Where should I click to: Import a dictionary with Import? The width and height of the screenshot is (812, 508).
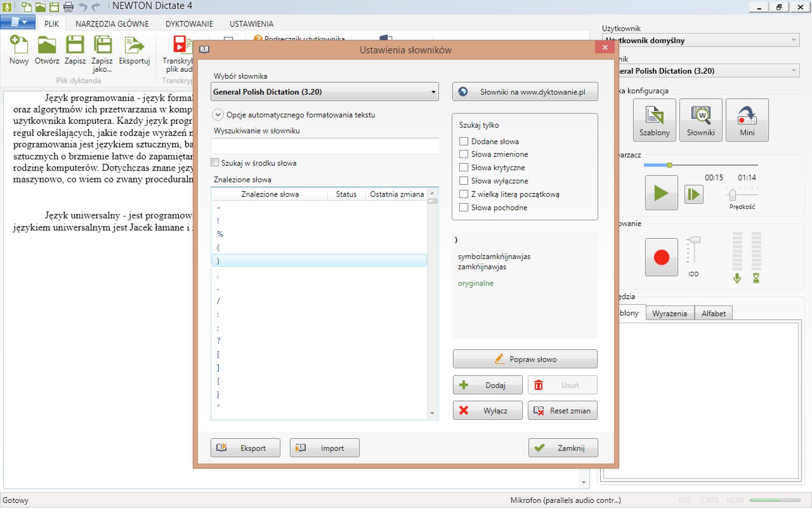325,448
